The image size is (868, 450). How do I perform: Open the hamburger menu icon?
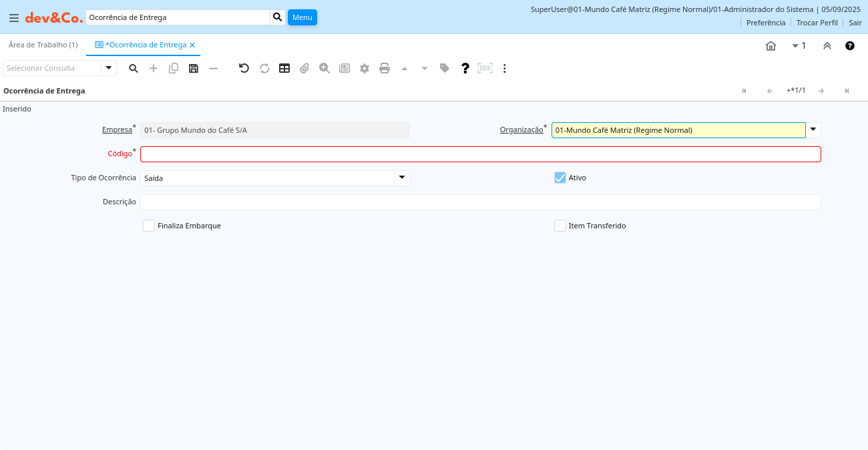[x=14, y=18]
